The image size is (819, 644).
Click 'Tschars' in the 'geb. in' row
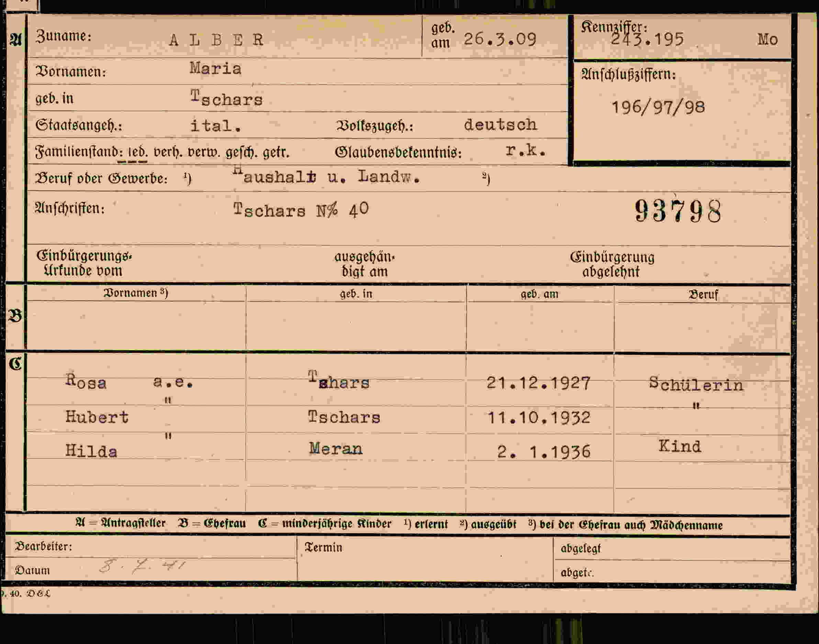226,98
